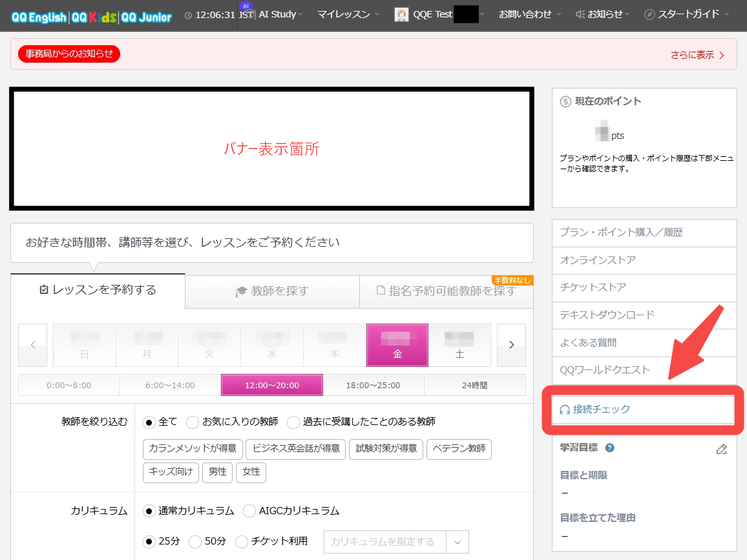Viewport: 747px width, 560px height.
Task: Select the 25分 lesson length radio
Action: click(x=149, y=542)
